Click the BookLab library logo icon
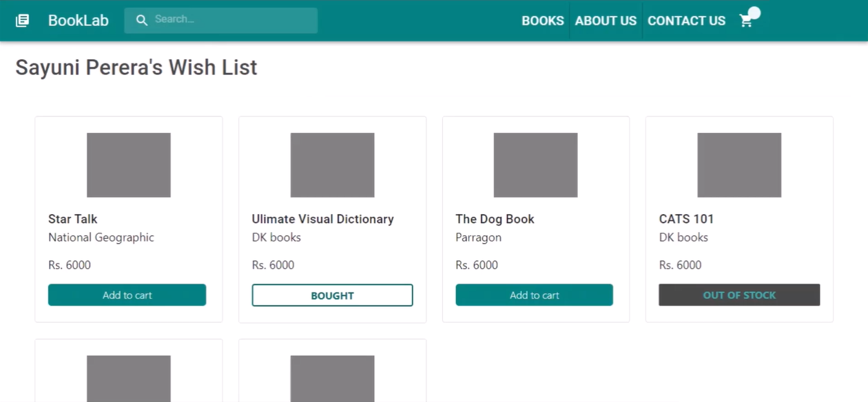 22,21
